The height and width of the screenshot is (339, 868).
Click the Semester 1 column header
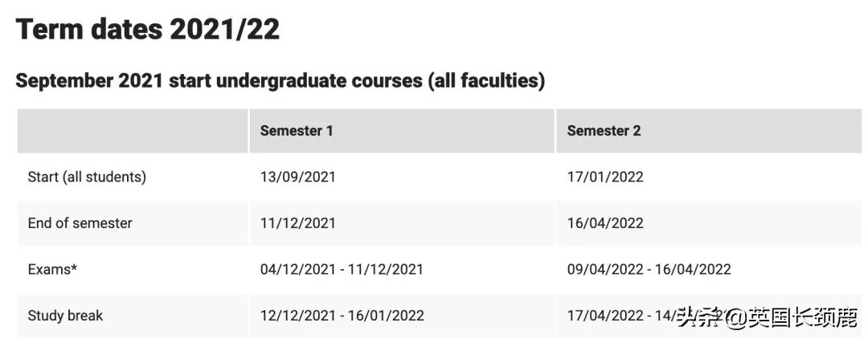pyautogui.click(x=296, y=131)
